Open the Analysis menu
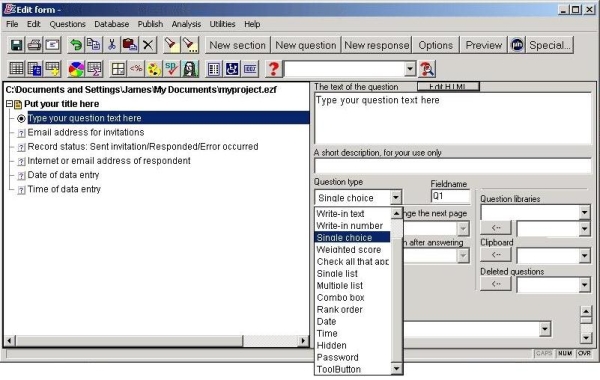Screen dimensions: 600x380 186,24
